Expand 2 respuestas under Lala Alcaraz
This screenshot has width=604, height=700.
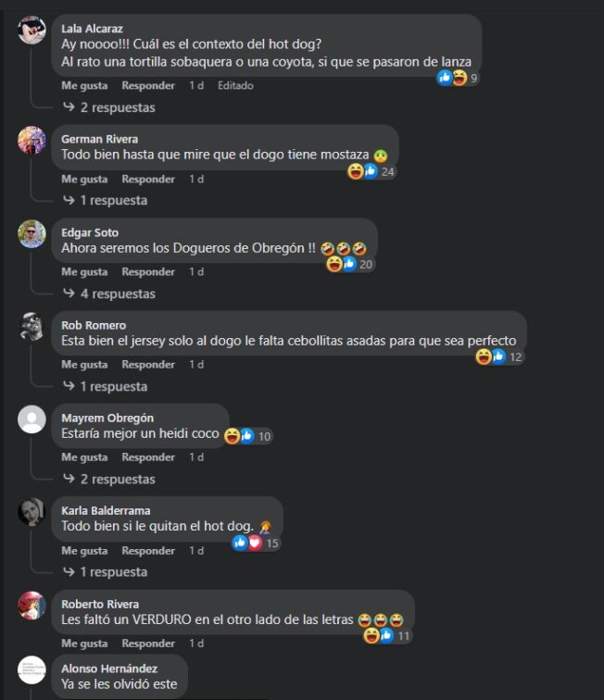pos(109,107)
